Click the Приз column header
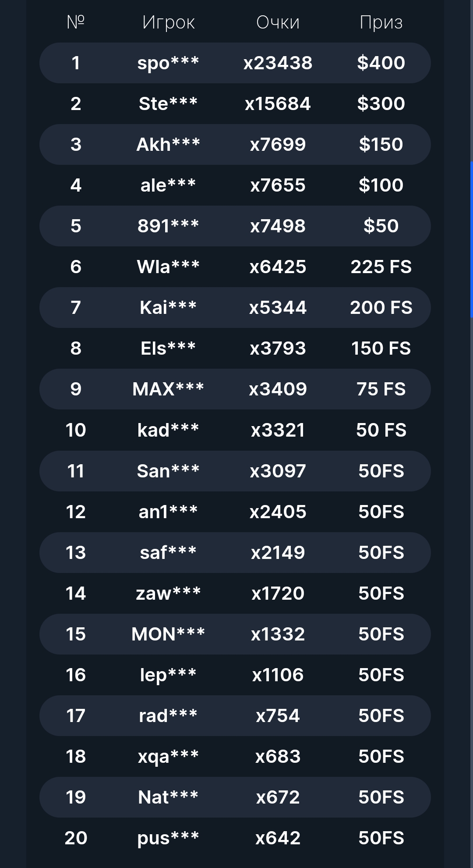 pyautogui.click(x=381, y=22)
